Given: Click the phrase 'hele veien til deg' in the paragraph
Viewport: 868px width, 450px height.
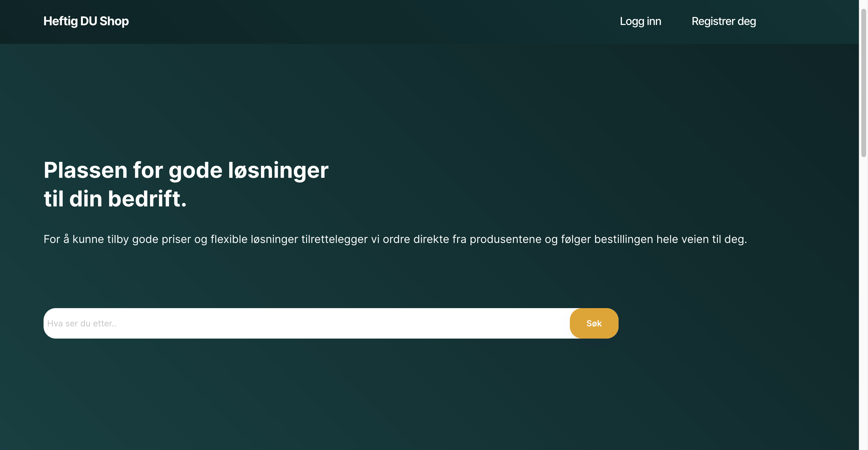Looking at the screenshot, I should click(701, 239).
